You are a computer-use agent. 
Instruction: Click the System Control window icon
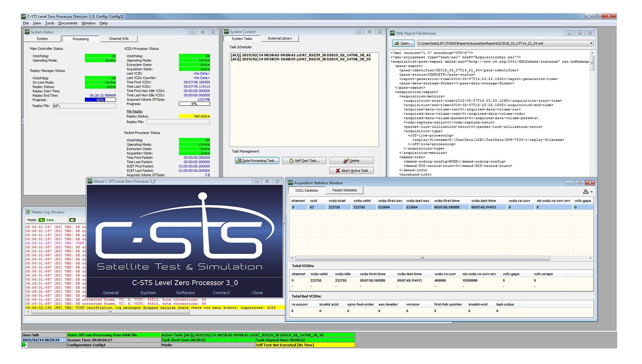(x=227, y=32)
